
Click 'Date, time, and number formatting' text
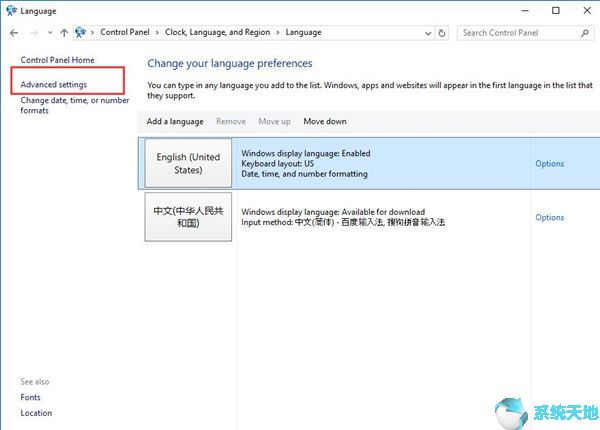point(304,174)
